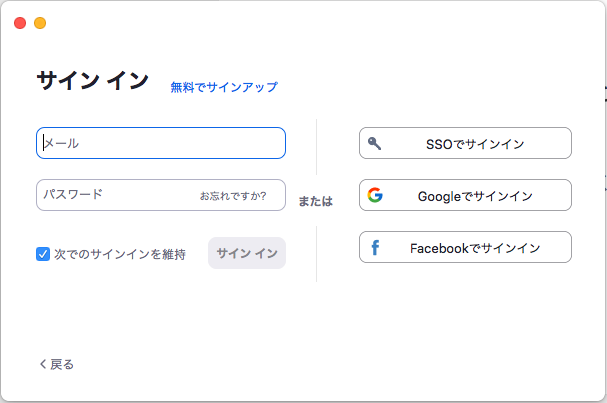Focus the メール email input field
This screenshot has height=403, width=607.
(161, 143)
